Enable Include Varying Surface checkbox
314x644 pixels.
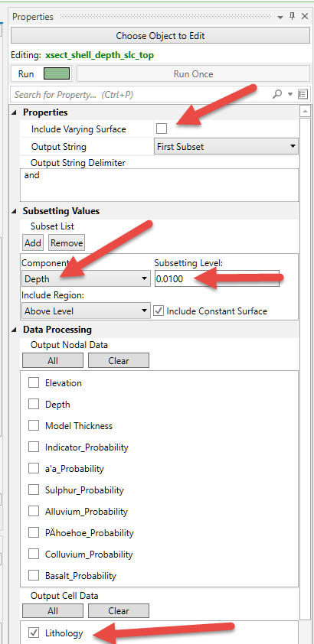(162, 129)
